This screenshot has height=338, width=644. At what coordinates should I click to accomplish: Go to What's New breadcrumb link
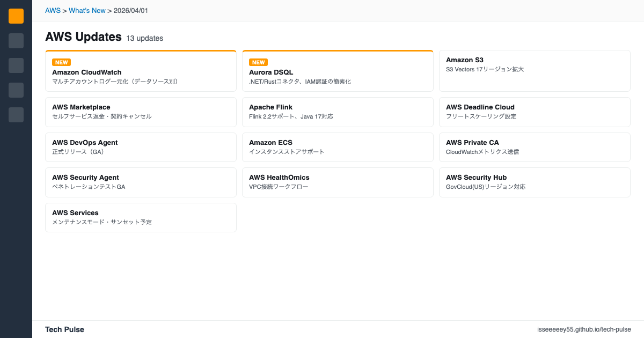[x=87, y=10]
